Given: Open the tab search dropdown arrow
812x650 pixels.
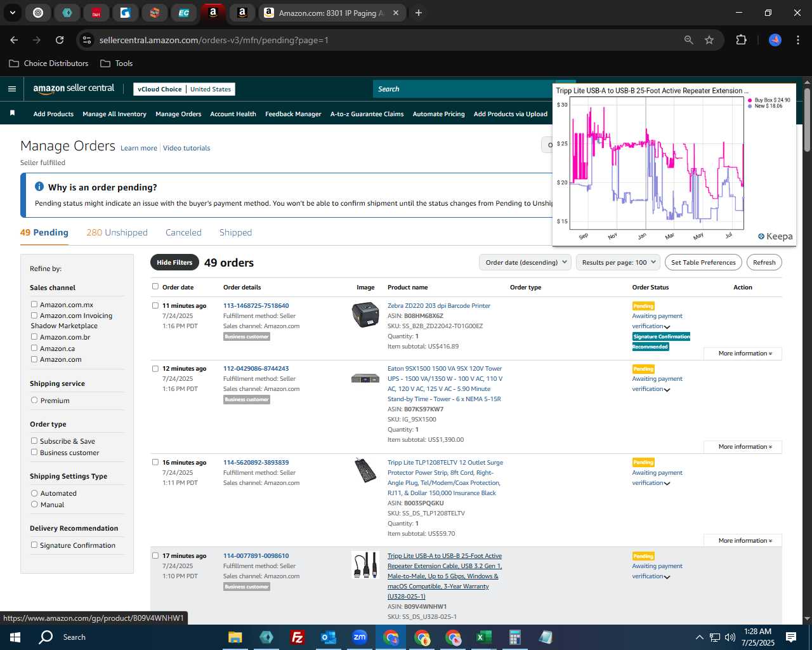Looking at the screenshot, I should pyautogui.click(x=12, y=13).
